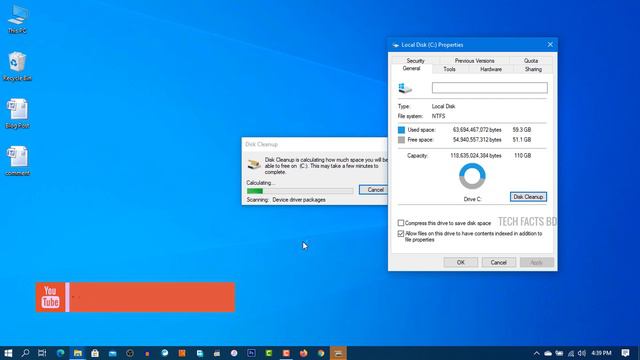Switch to the Quota tab
This screenshot has width=640, height=360.
[x=531, y=60]
